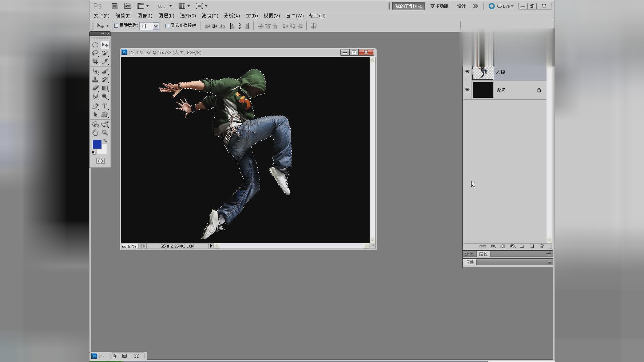Image resolution: width=644 pixels, height=362 pixels.
Task: Expand more workspaces chevron
Action: click(476, 6)
